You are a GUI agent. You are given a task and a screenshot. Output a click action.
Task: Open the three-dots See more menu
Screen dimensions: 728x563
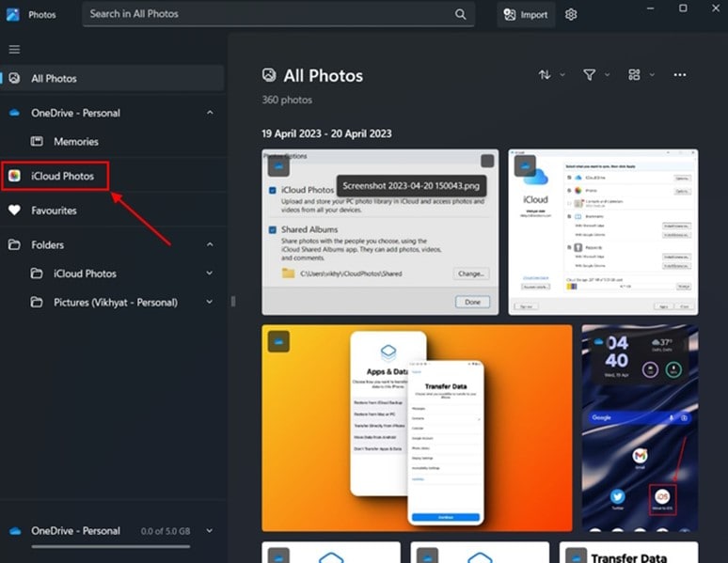[x=680, y=75]
